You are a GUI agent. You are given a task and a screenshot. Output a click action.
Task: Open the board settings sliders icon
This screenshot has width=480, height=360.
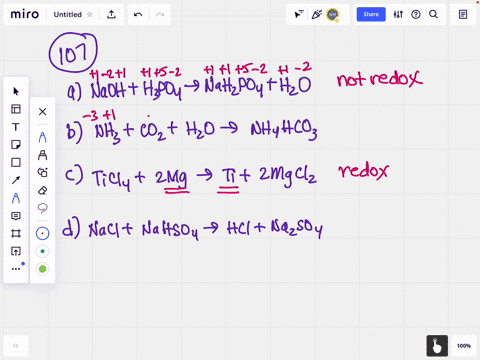(x=398, y=14)
